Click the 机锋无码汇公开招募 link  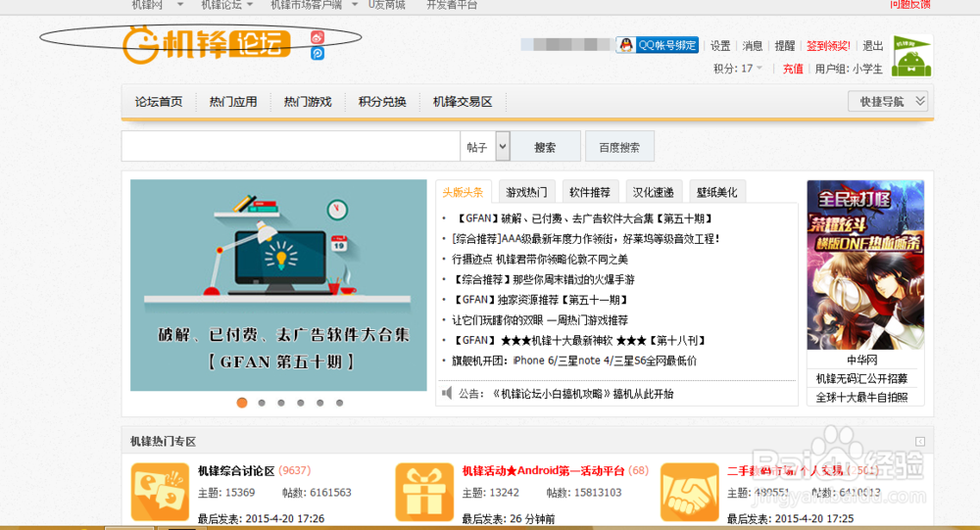click(861, 379)
